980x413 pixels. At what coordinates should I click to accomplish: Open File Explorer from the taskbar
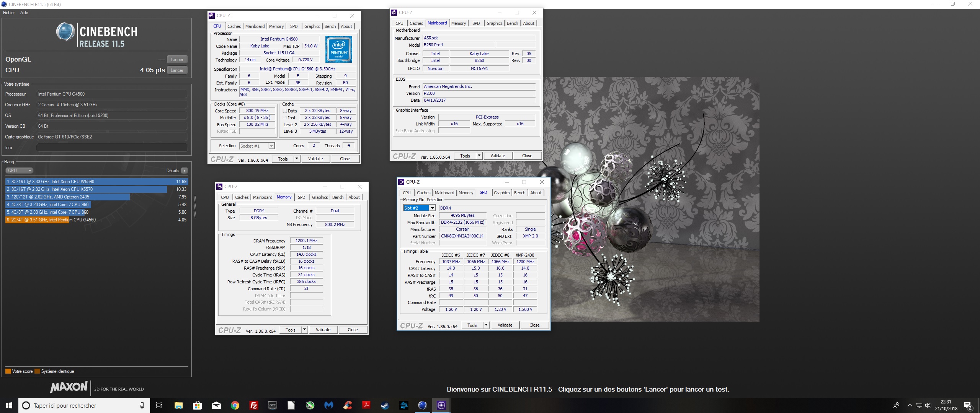pyautogui.click(x=178, y=405)
